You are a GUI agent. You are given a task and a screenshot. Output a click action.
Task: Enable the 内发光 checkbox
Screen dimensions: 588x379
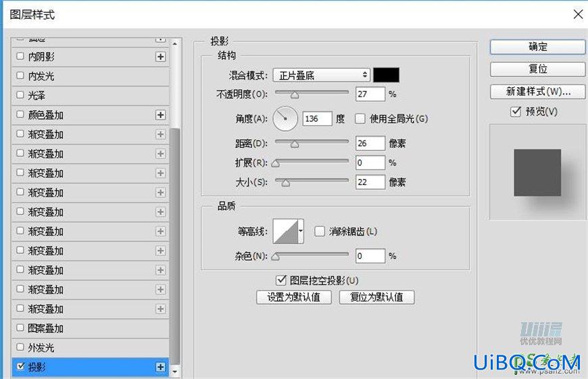click(20, 76)
